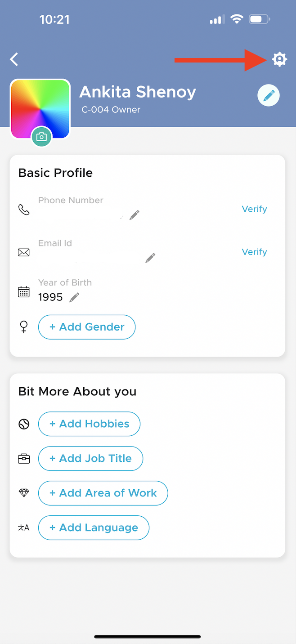Viewport: 296px width, 644px height.
Task: Tap the rainbow gradient profile picture
Action: [x=40, y=109]
